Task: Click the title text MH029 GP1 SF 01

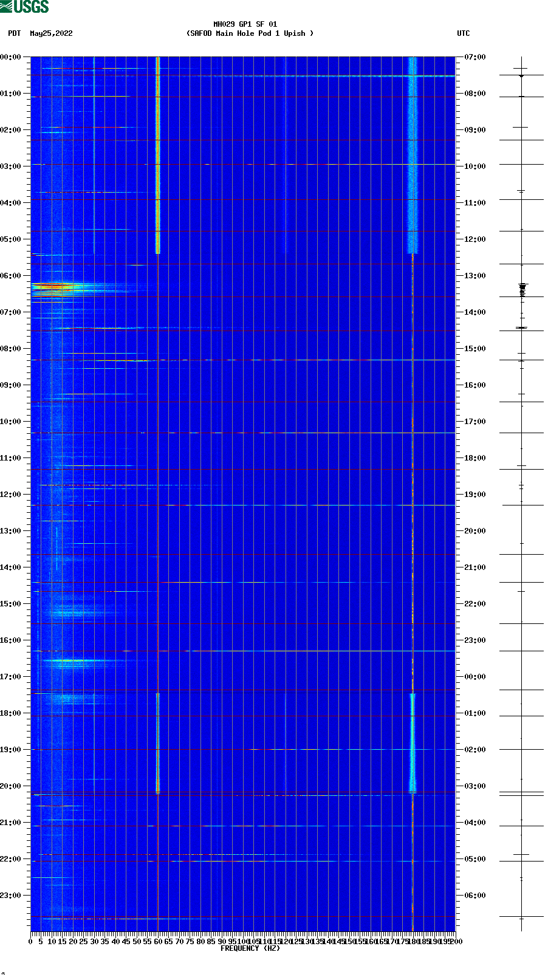Action: 245,24
